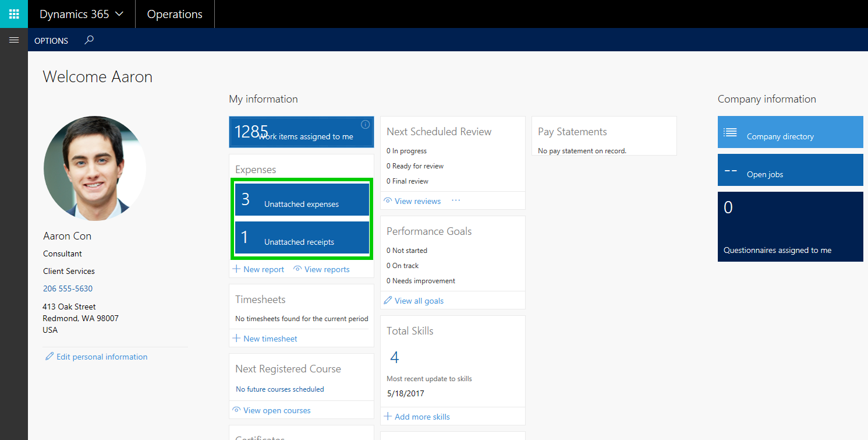This screenshot has width=868, height=440.
Task: Click Aaron Con's profile photo
Action: click(x=95, y=168)
